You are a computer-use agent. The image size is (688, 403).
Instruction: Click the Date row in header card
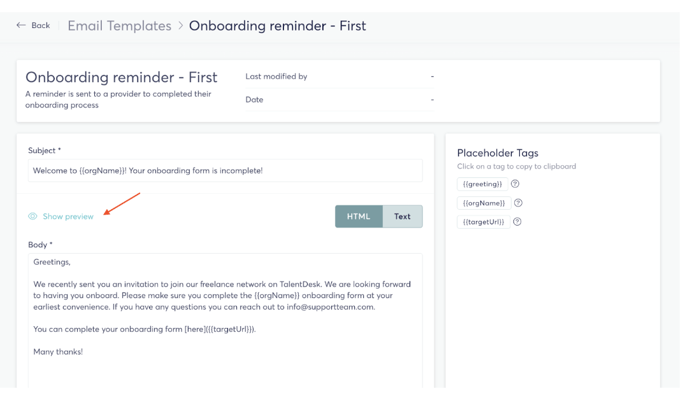[340, 100]
